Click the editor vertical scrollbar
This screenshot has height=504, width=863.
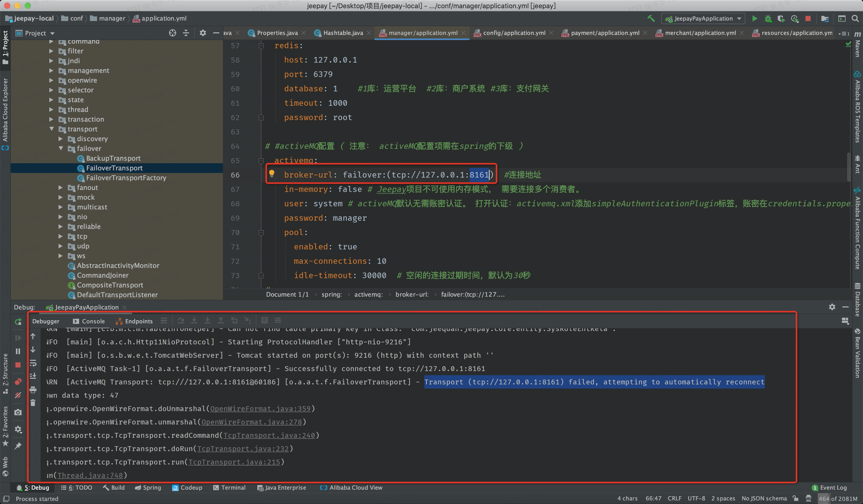pyautogui.click(x=848, y=168)
